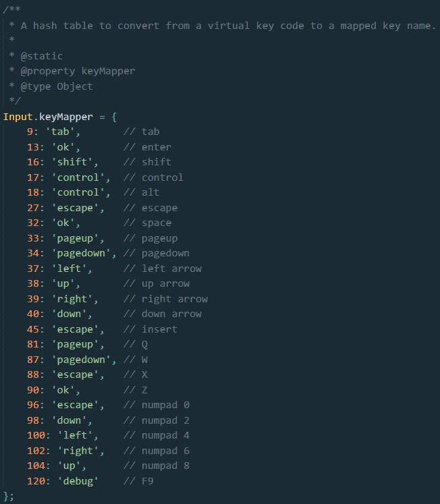Click the 'control' string for key 17

tap(78, 177)
